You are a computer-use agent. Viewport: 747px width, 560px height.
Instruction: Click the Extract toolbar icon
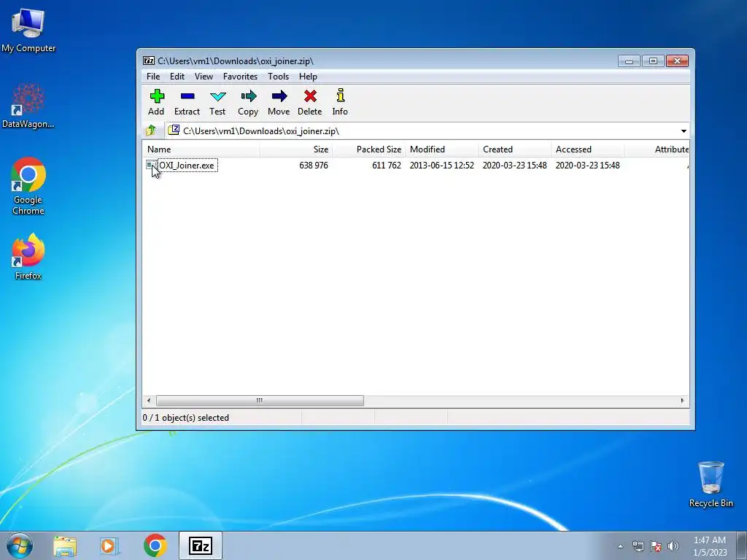point(187,102)
